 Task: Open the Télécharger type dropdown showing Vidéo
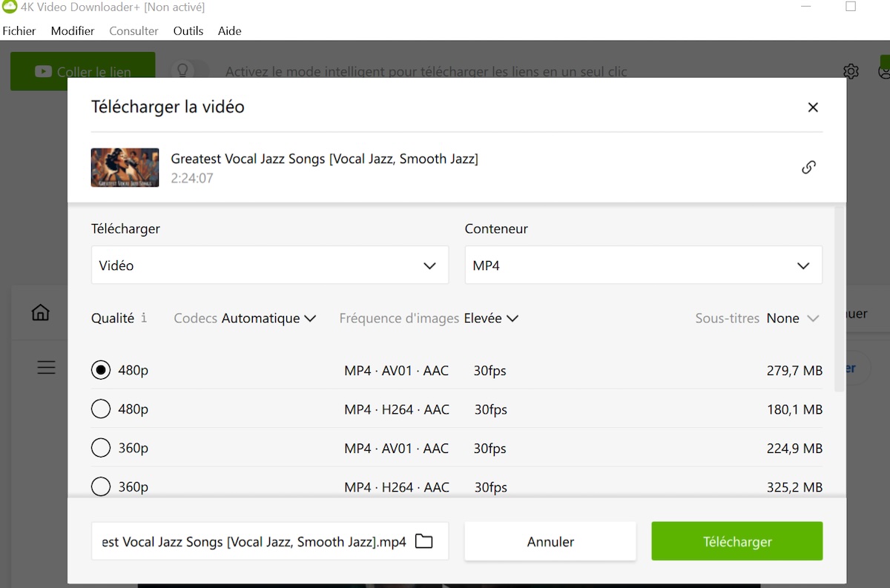tap(270, 265)
